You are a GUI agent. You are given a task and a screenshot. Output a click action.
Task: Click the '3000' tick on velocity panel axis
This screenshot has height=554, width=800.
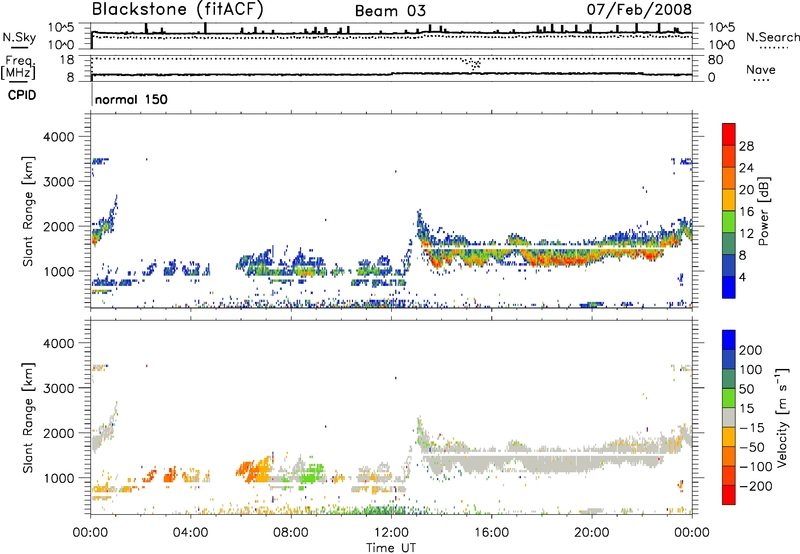pyautogui.click(x=59, y=388)
